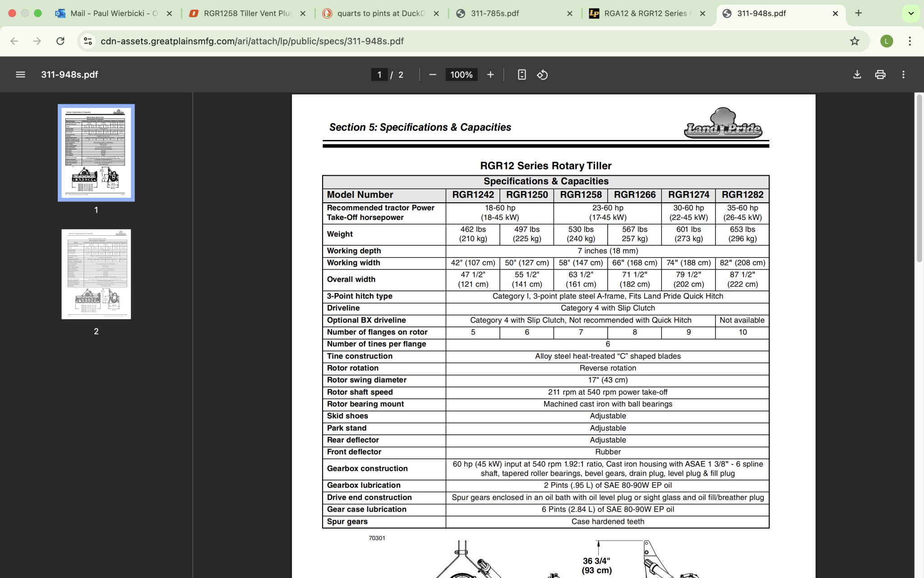Open the Chrome three-dot menu

(910, 41)
